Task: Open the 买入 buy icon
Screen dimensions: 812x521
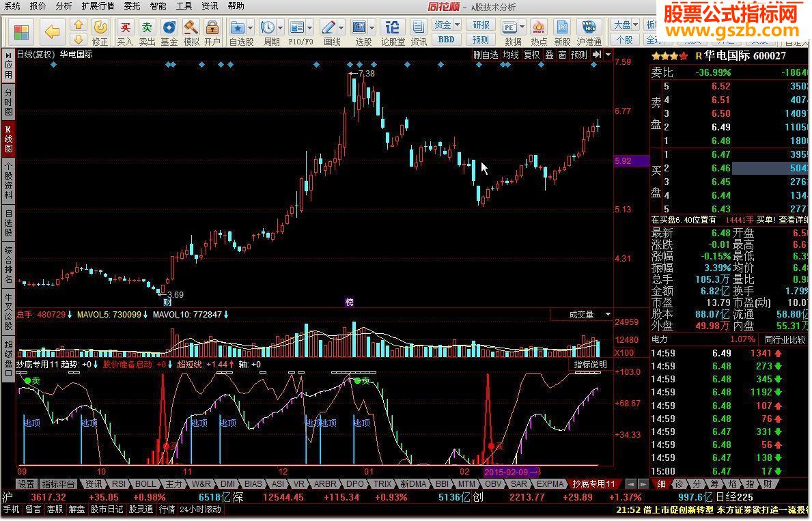Action: click(x=125, y=32)
